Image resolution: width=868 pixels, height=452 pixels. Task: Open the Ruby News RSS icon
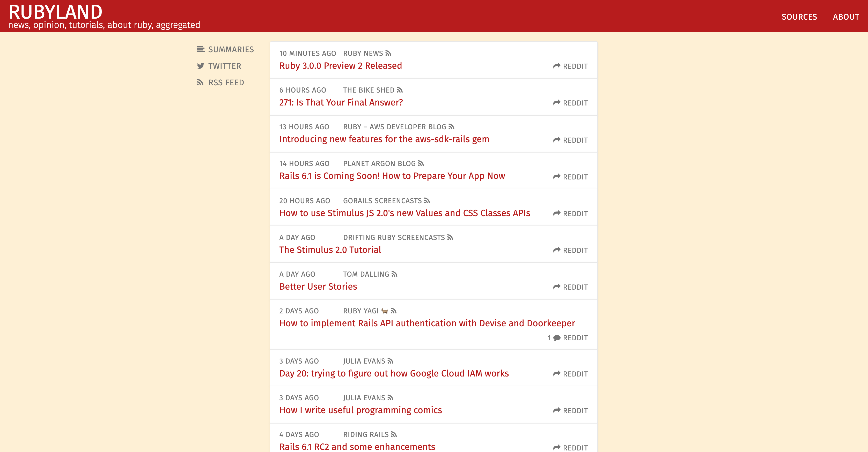coord(388,53)
